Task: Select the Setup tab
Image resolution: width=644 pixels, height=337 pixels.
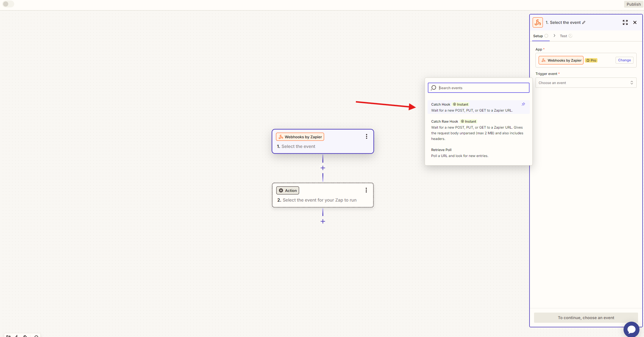Action: pos(538,36)
